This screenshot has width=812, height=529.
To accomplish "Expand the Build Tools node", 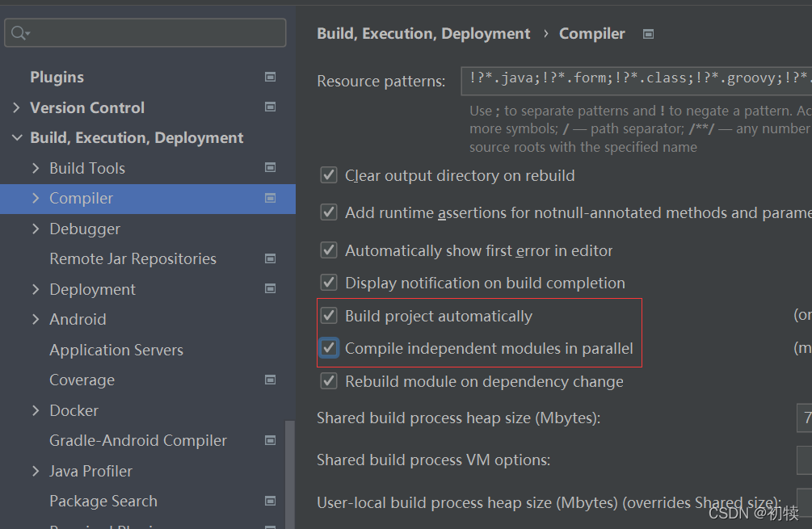I will click(x=36, y=168).
